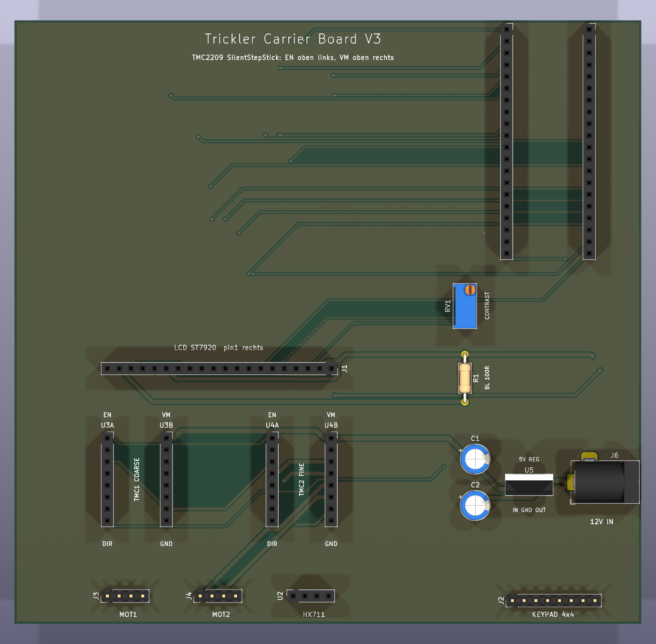The width and height of the screenshot is (656, 644).
Task: Click the J6 barrel jack connector
Action: point(604,482)
